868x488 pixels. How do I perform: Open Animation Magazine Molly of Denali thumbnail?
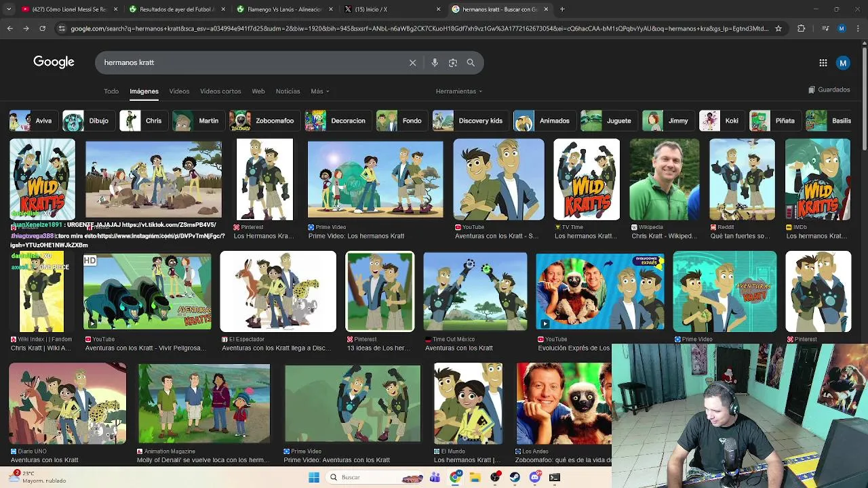point(204,403)
